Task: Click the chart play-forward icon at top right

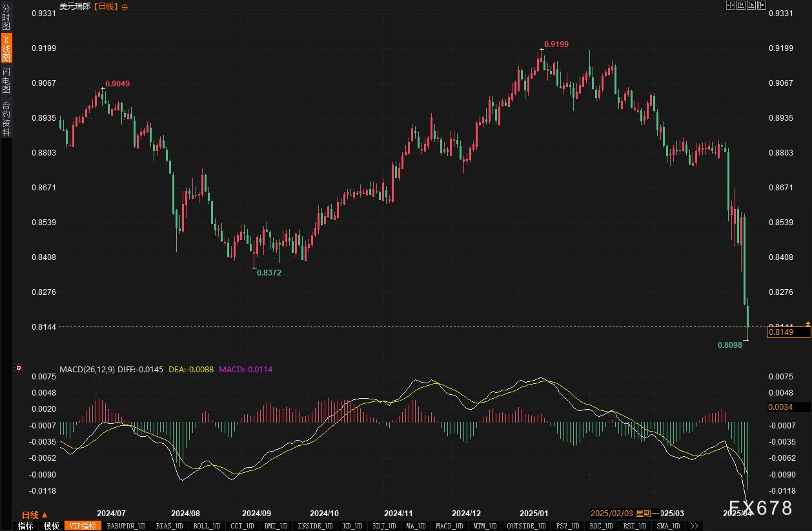Action: click(x=751, y=6)
